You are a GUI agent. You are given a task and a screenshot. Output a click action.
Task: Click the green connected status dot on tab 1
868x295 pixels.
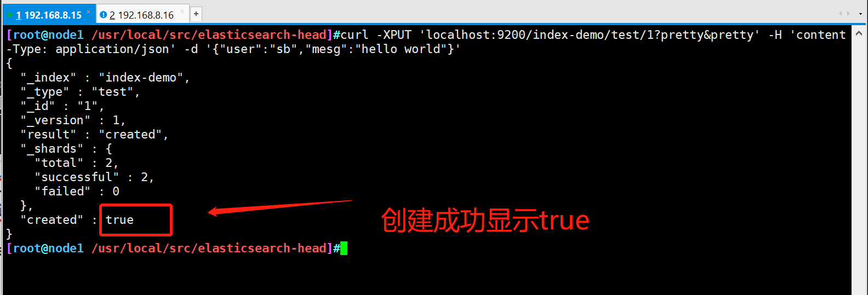coord(10,15)
